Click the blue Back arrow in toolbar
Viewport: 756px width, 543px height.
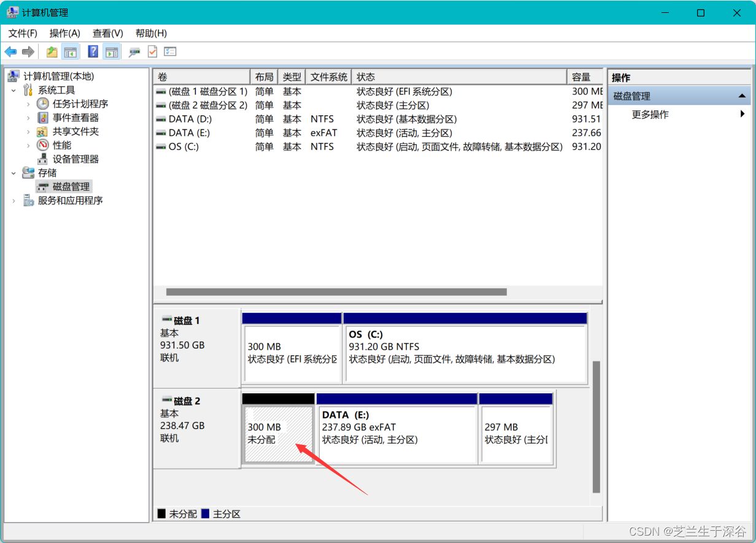click(x=10, y=52)
